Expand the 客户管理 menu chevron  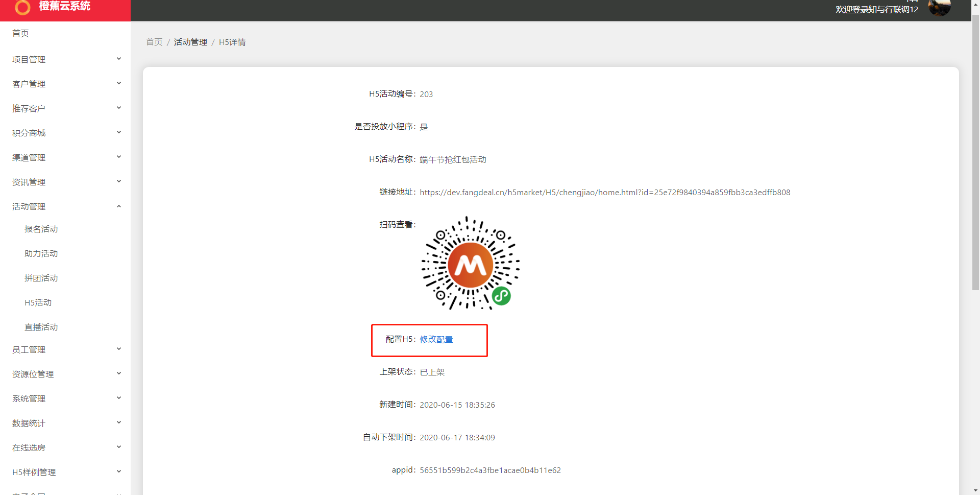[x=119, y=83]
